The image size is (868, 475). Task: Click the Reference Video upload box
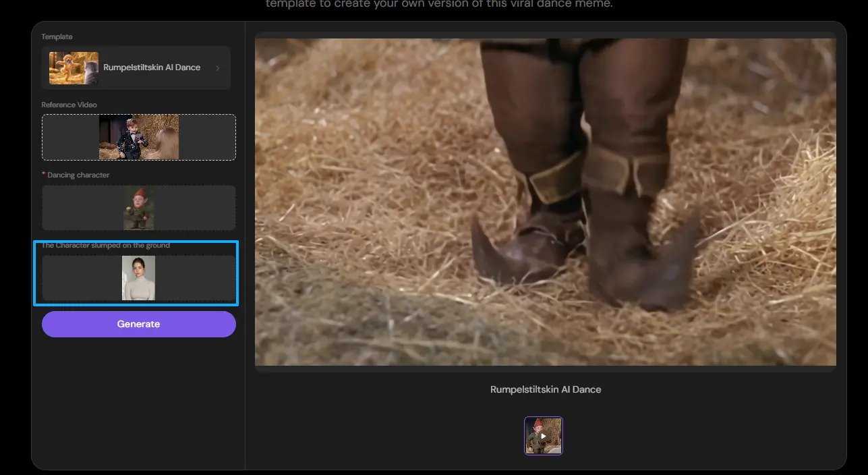(139, 137)
